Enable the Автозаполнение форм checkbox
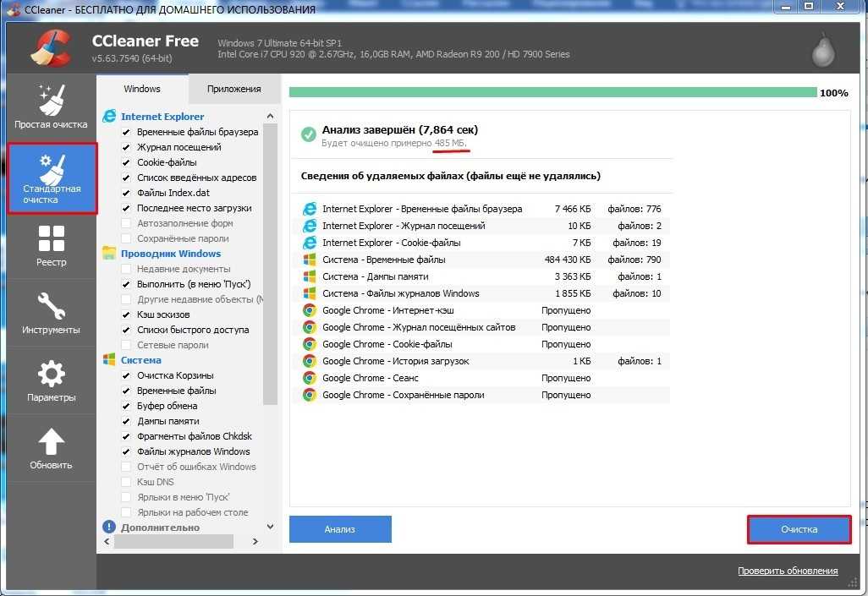 click(x=126, y=224)
